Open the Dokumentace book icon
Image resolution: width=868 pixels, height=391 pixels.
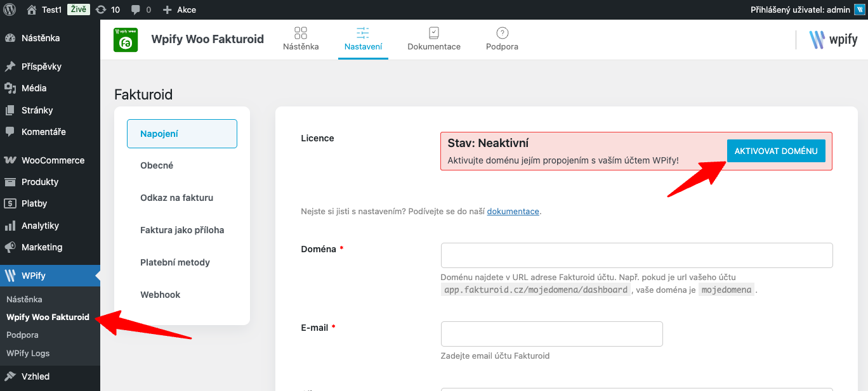tap(434, 33)
